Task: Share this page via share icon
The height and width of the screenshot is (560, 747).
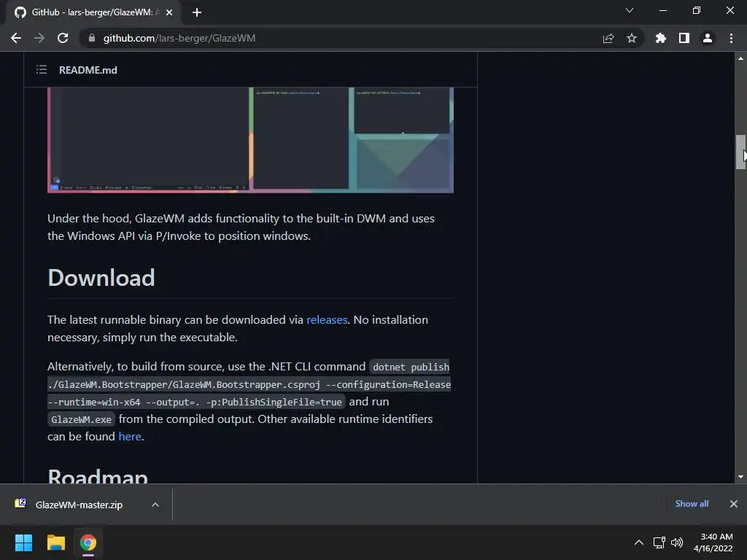Action: point(608,38)
